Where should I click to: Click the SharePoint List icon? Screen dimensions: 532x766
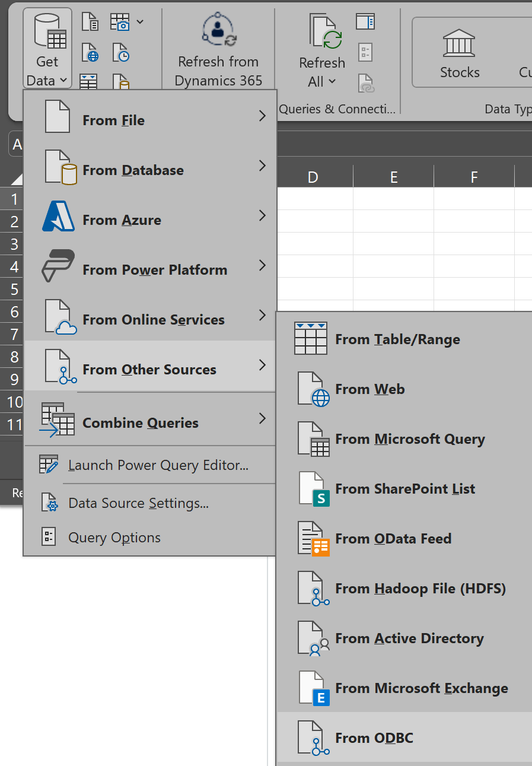(x=313, y=489)
